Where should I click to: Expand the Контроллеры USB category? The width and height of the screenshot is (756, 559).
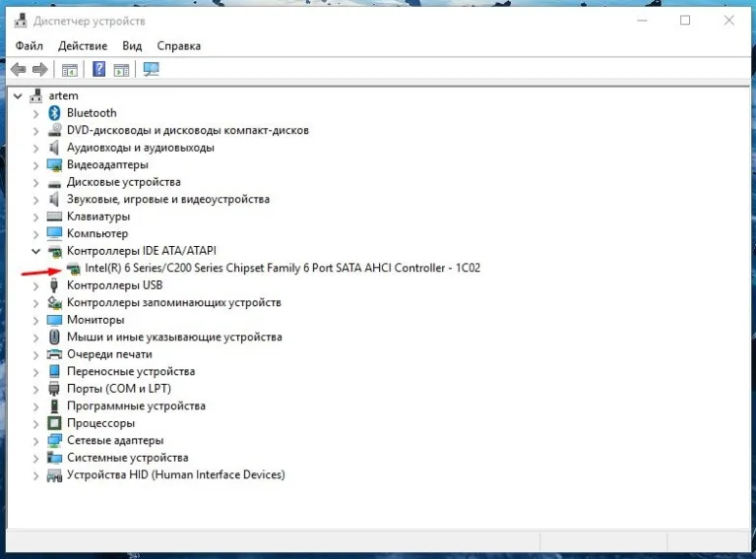[35, 285]
